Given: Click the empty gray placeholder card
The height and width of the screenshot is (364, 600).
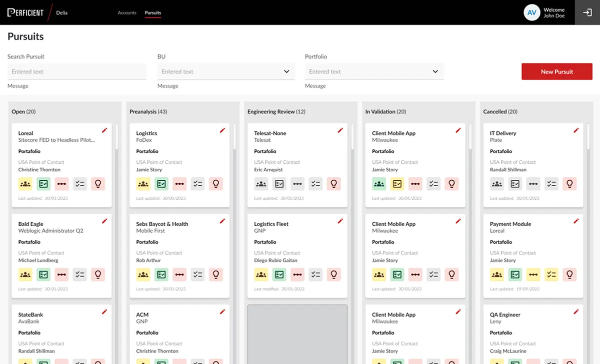Looking at the screenshot, I should pos(297,334).
